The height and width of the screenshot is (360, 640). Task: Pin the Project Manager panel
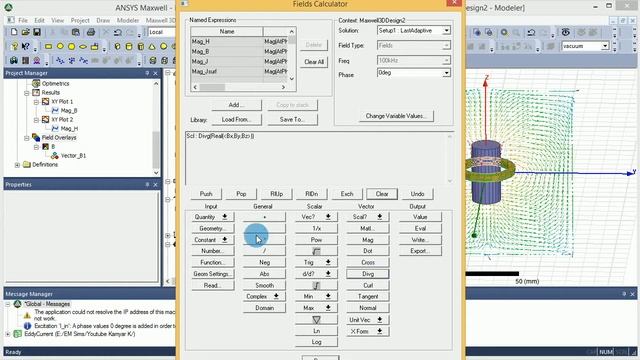pyautogui.click(x=147, y=73)
